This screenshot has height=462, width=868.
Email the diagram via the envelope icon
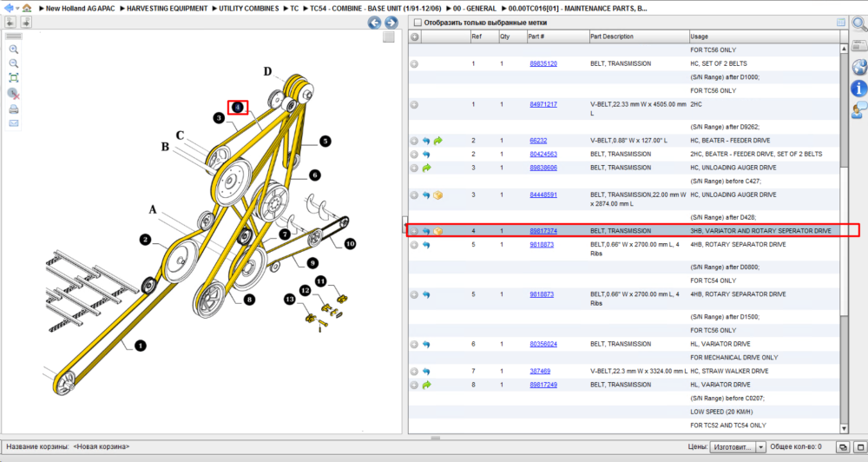(14, 123)
